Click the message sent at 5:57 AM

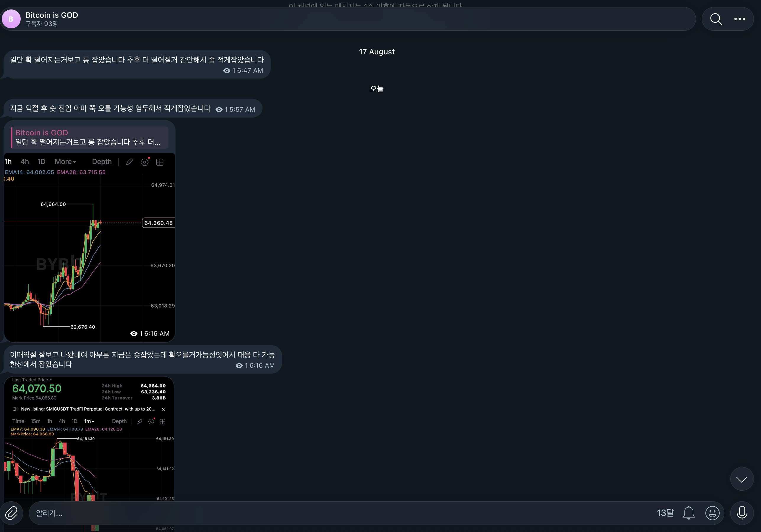coord(133,108)
